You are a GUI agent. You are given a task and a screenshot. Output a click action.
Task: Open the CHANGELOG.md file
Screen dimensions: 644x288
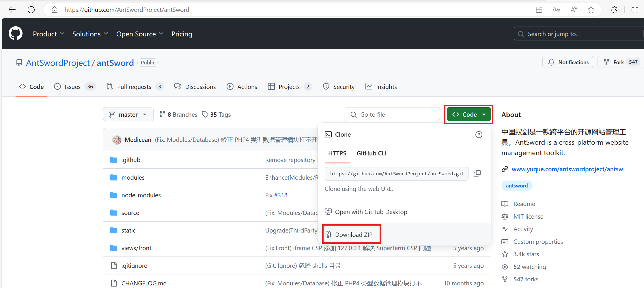[144, 283]
